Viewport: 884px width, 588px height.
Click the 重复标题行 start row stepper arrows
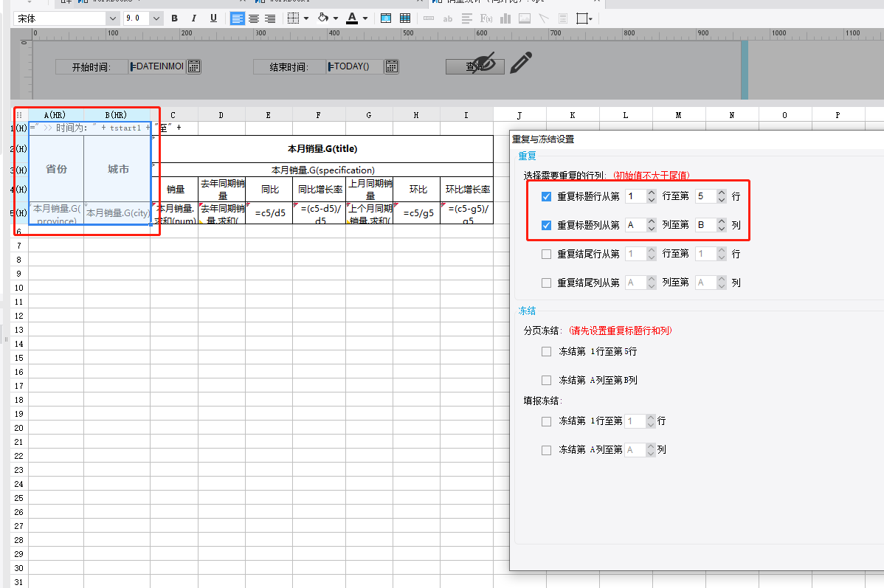coord(652,196)
